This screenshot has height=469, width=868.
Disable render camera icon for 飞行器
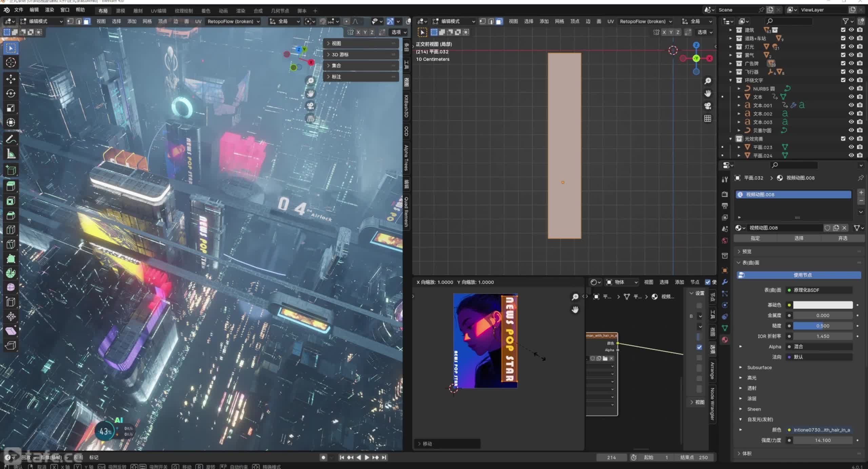tap(860, 72)
